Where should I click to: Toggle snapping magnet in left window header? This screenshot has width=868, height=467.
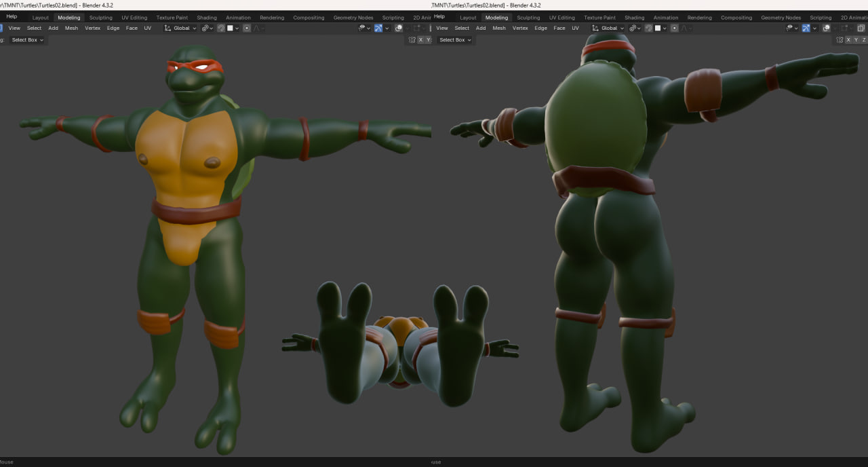click(221, 28)
